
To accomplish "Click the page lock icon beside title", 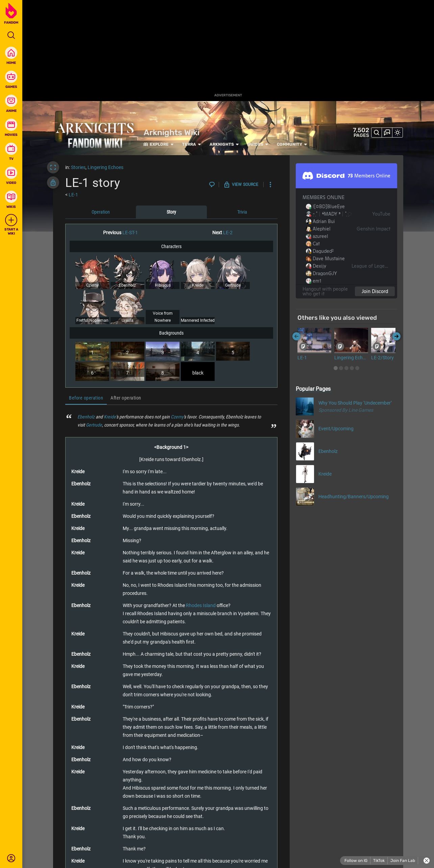I will (53, 183).
